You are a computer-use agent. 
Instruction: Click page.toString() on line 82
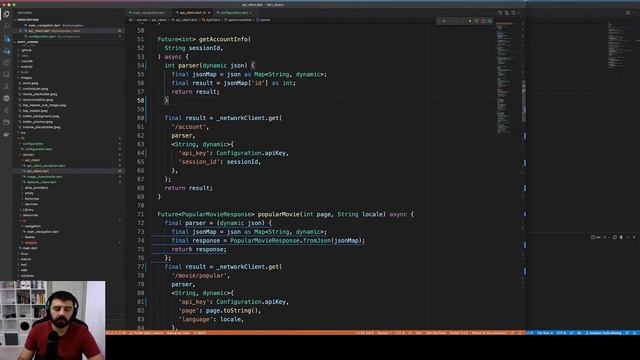click(233, 311)
